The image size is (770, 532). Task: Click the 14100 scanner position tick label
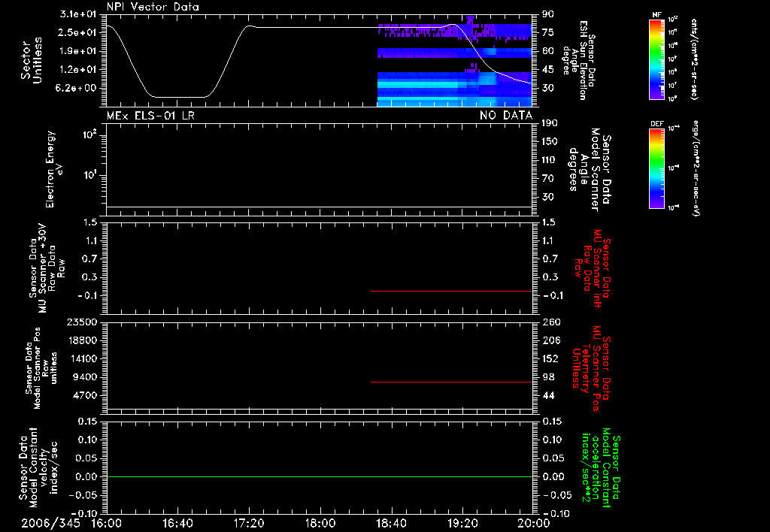coord(83,358)
